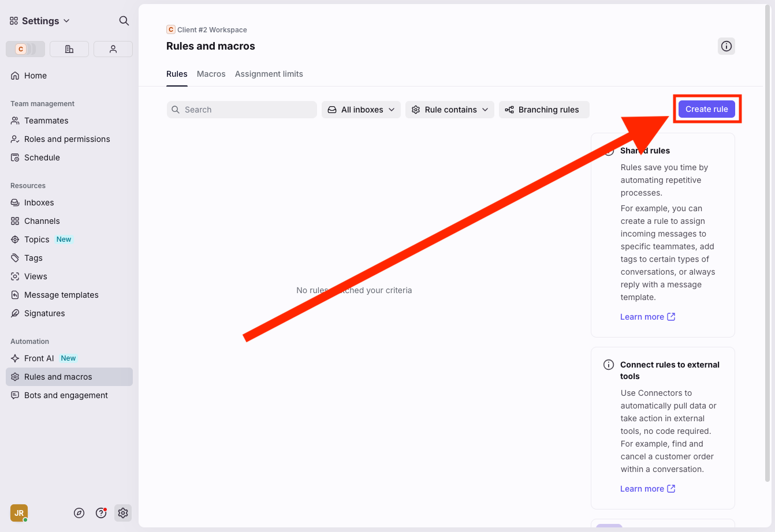
Task: Click the Create rule button
Action: 706,109
